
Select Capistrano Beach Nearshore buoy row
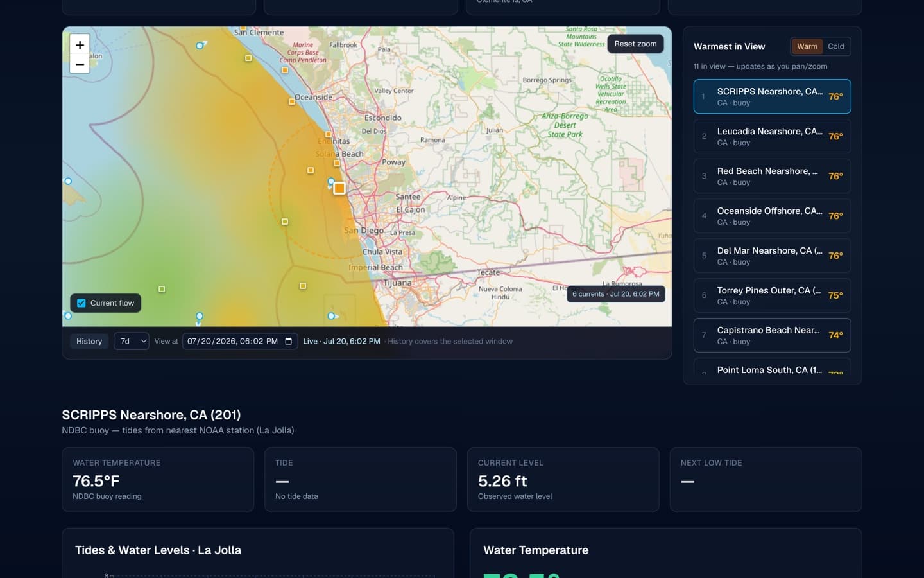click(x=772, y=335)
